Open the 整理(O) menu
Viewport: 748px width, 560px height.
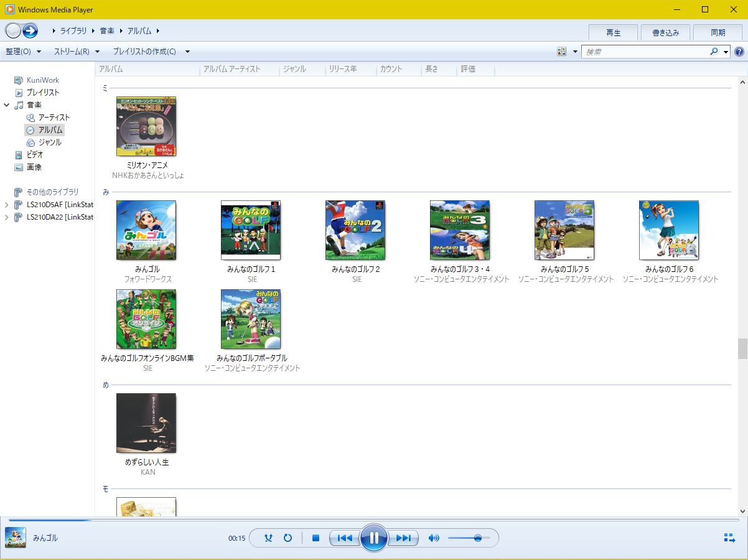pos(23,52)
